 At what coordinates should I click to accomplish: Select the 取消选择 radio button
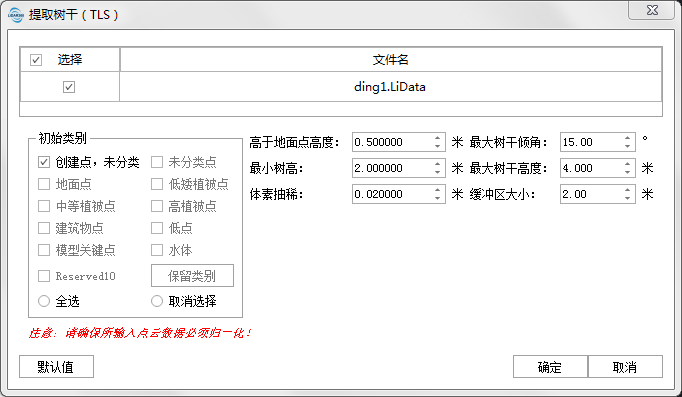tap(157, 301)
